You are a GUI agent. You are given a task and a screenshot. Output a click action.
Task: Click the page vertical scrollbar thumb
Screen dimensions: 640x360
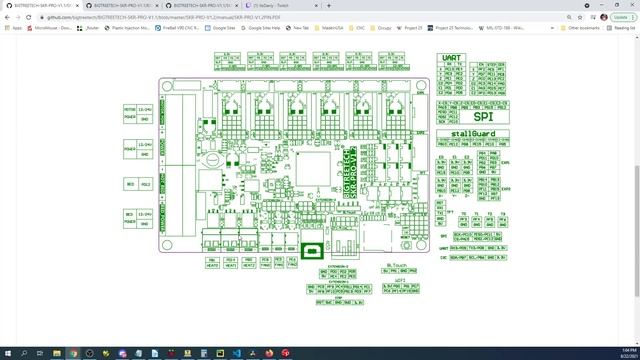click(637, 231)
